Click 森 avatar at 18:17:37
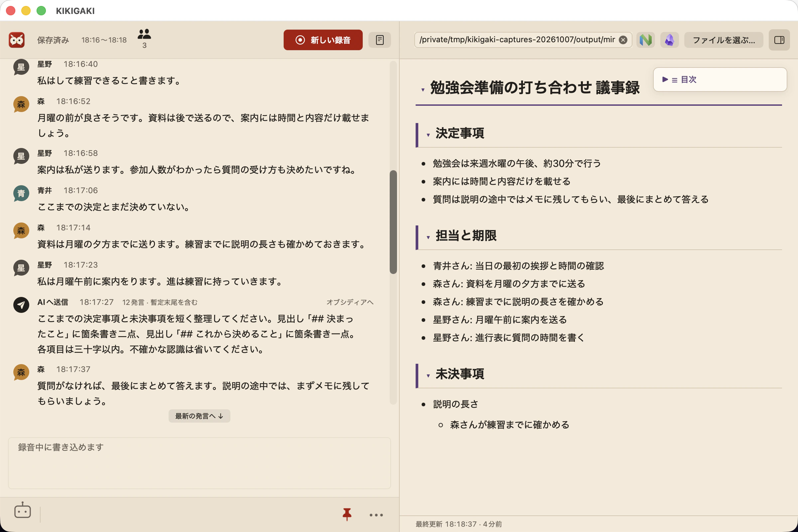Screen dimensions: 798x532 tap(21, 372)
